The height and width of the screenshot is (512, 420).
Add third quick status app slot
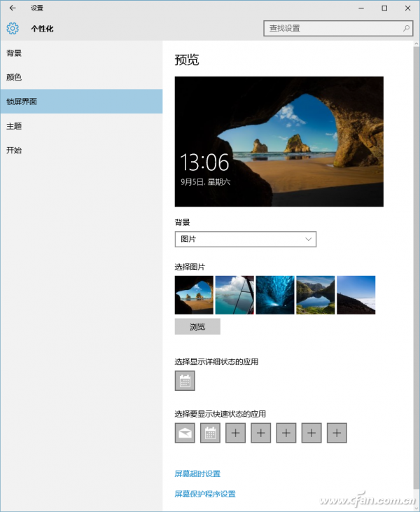[235, 433]
